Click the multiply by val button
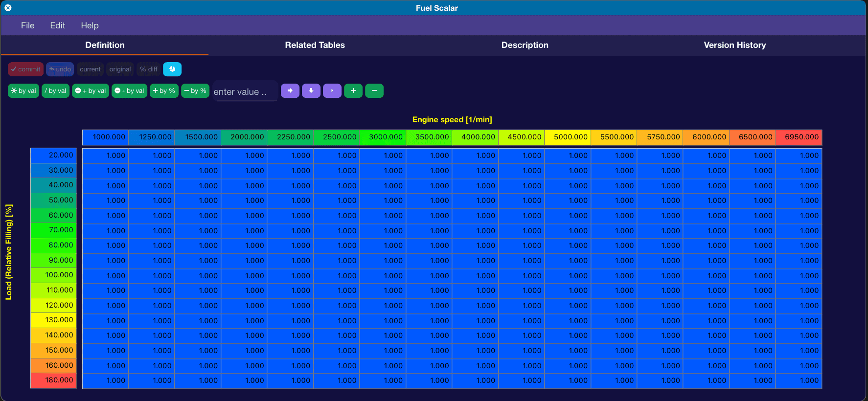 tap(23, 90)
